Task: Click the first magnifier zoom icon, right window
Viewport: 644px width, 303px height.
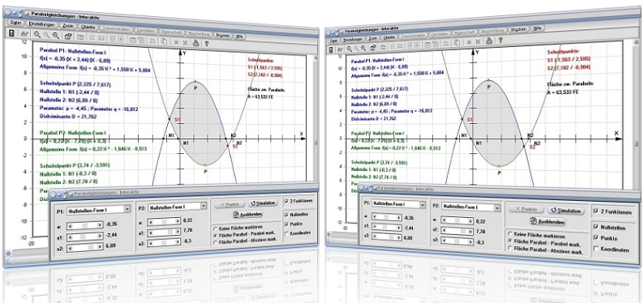Action: coord(349,49)
